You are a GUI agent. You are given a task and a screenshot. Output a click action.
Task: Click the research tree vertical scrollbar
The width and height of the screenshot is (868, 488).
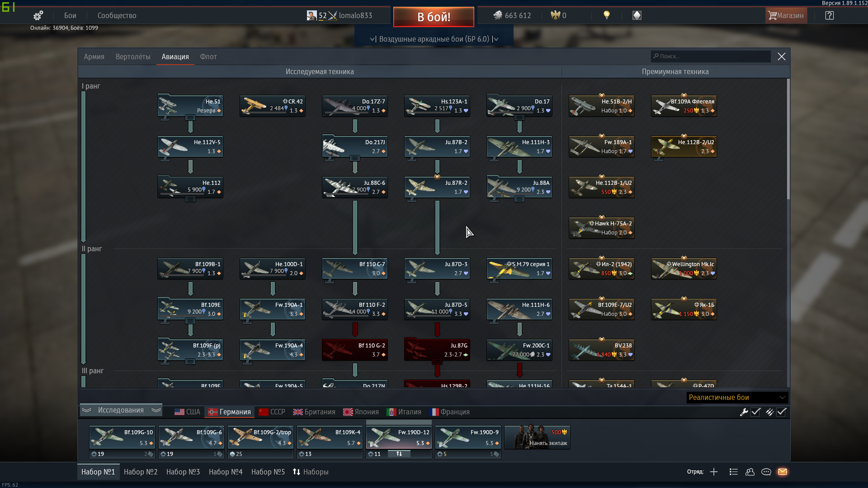coord(788,139)
